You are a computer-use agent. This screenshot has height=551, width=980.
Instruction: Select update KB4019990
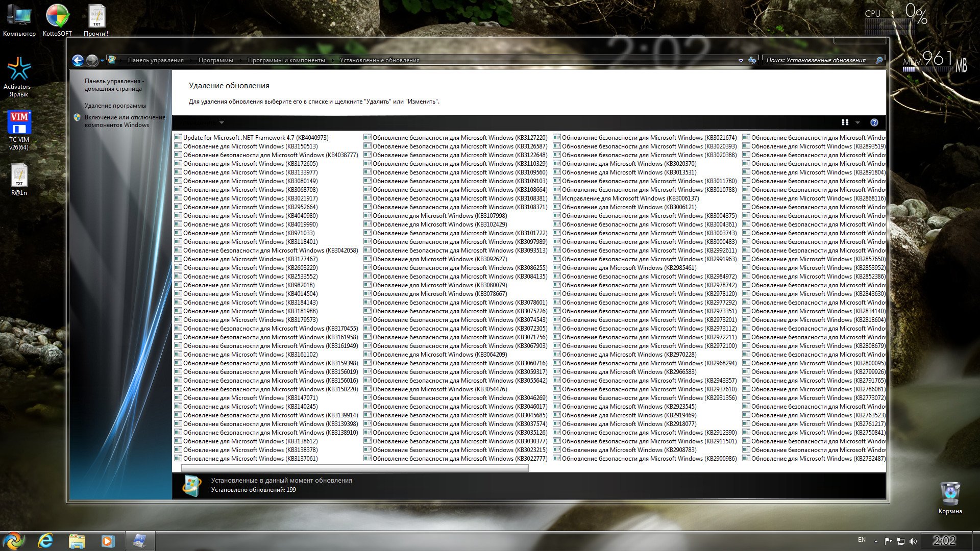pos(246,224)
